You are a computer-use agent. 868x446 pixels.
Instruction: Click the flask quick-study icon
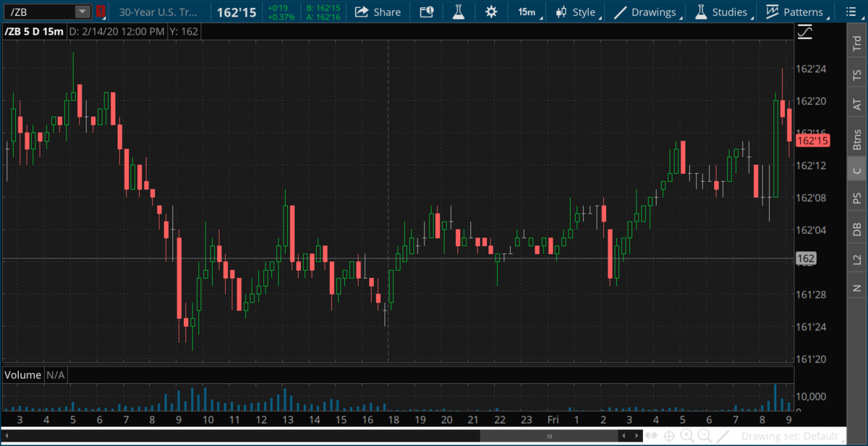pyautogui.click(x=459, y=12)
